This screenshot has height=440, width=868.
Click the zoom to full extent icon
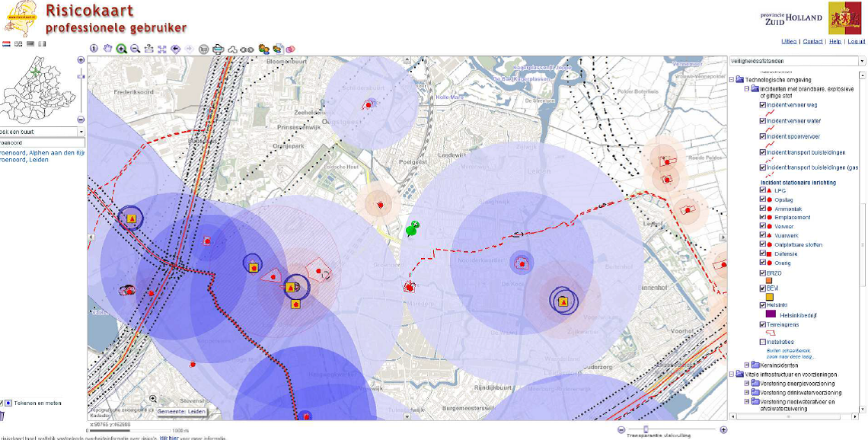162,49
